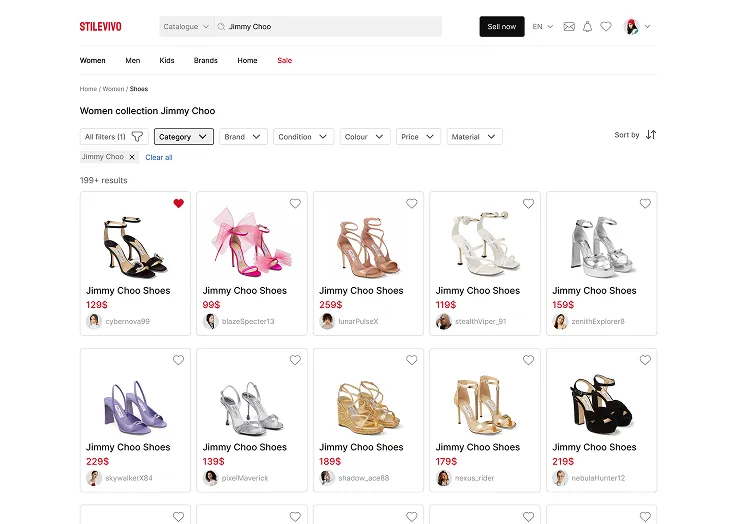Viewport: 737px width, 524px height.
Task: Unfavorite the black sandals for 129$
Action: 179,204
